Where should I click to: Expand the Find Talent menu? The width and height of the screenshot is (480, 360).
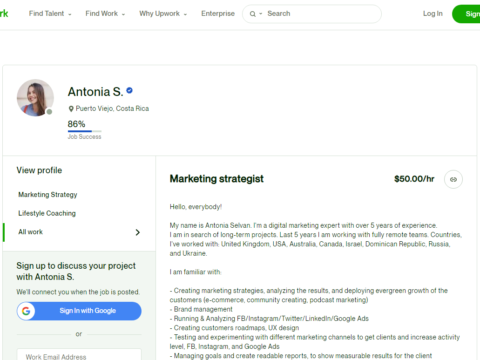pos(50,14)
